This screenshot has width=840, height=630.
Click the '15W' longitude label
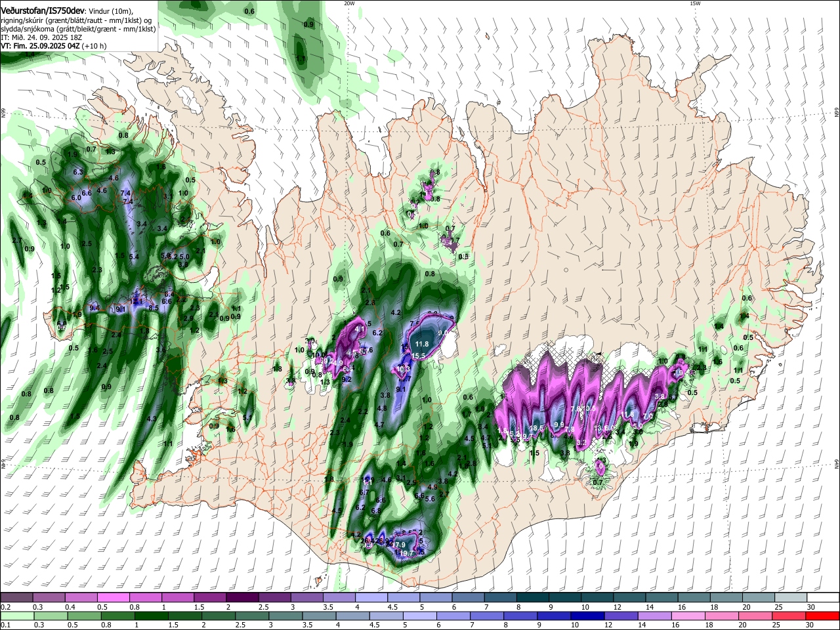695,3
